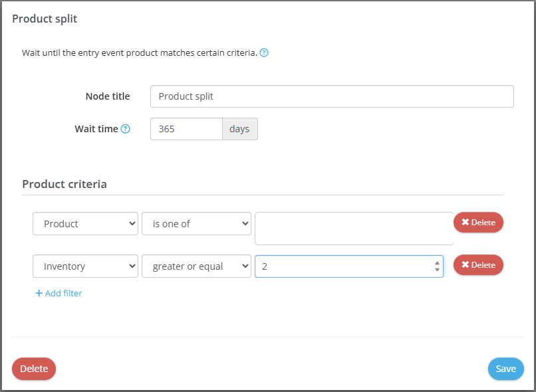Open help icon next to Wait time
This screenshot has height=392, width=536.
point(126,129)
